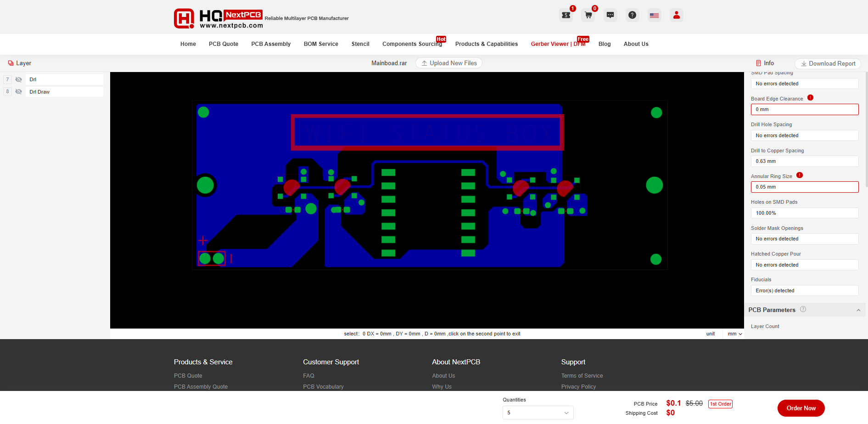Click Board Edge Clearance error icon

pyautogui.click(x=810, y=98)
